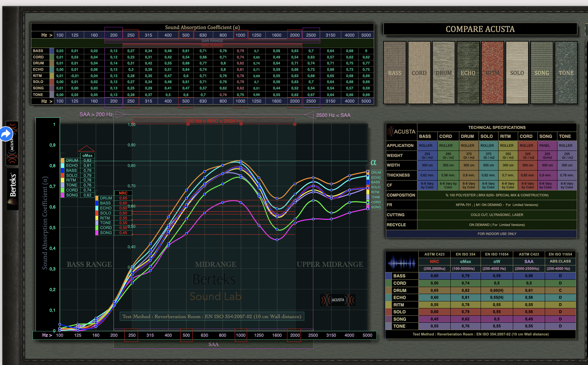Click DRUM row color swatch in absorption table
This screenshot has width=588, height=365.
[x=52, y=63]
